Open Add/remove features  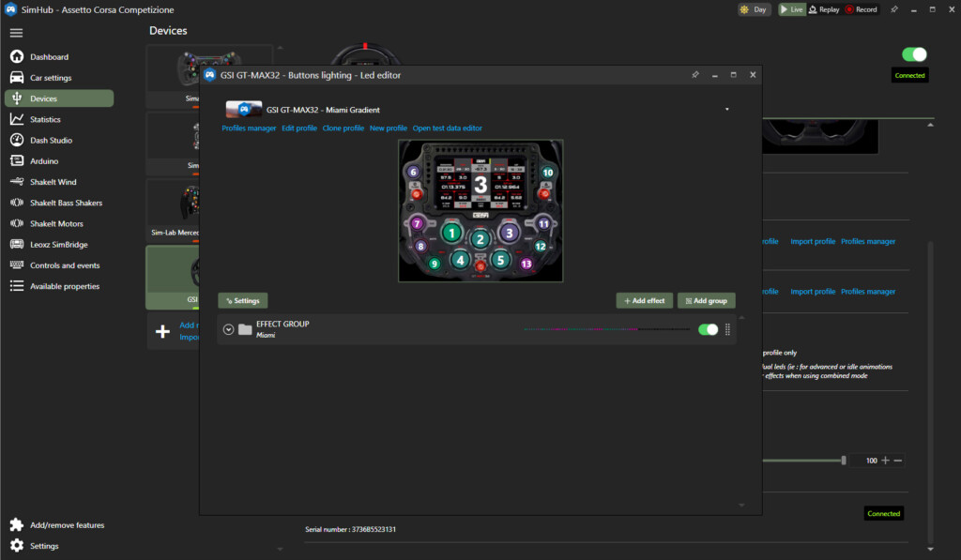pyautogui.click(x=67, y=525)
